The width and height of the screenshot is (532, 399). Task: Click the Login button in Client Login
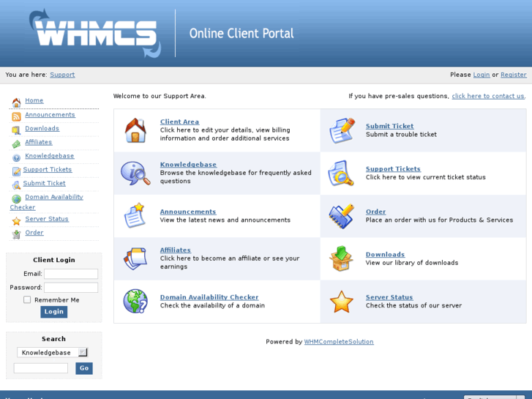(x=54, y=312)
